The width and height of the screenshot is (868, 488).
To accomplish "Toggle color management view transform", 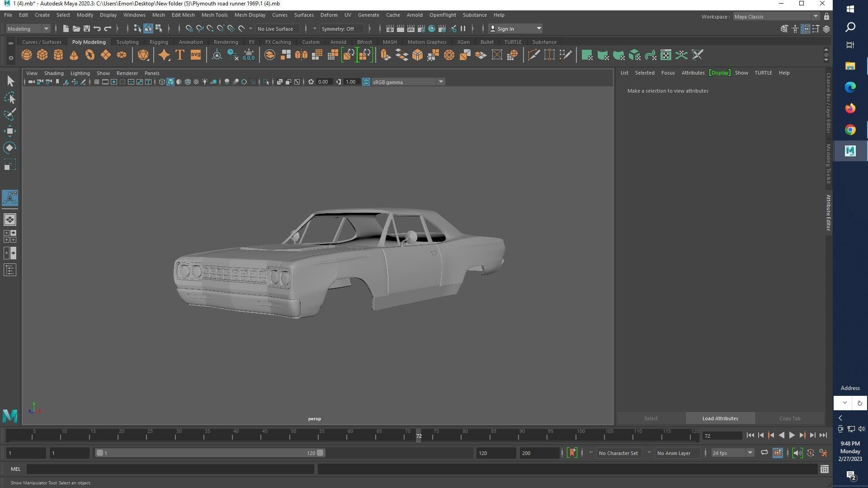I will [366, 82].
